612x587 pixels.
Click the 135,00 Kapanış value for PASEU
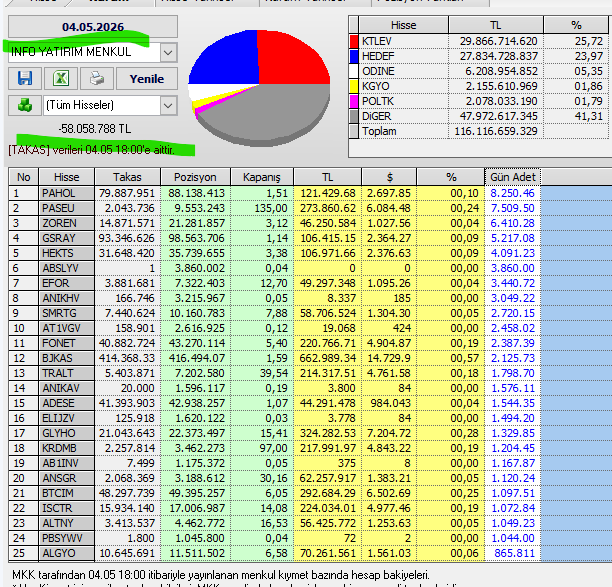[x=262, y=208]
